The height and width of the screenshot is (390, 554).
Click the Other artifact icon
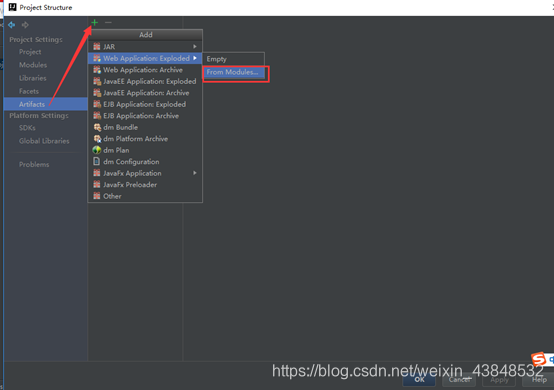tap(97, 196)
